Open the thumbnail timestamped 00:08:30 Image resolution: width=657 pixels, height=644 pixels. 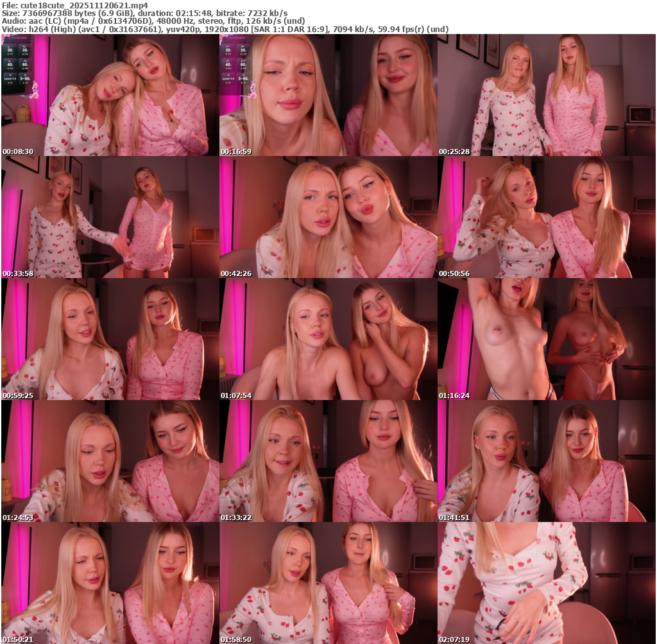tap(110, 95)
